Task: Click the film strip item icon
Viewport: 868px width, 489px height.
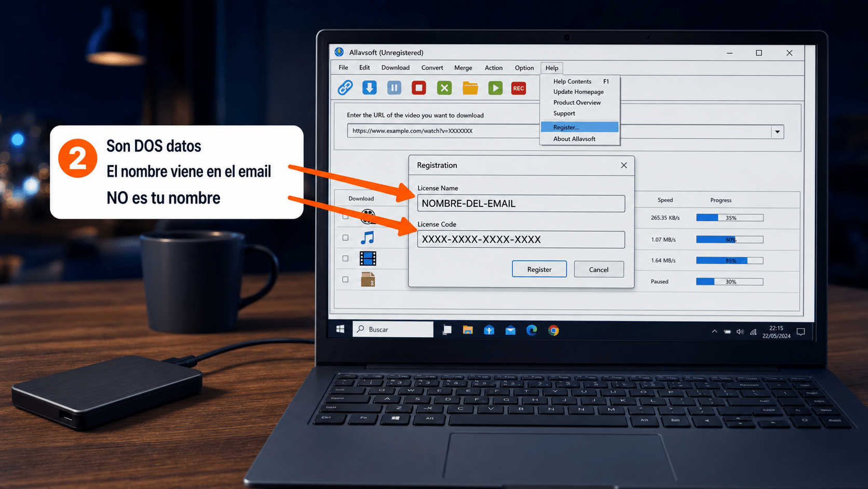Action: point(368,258)
